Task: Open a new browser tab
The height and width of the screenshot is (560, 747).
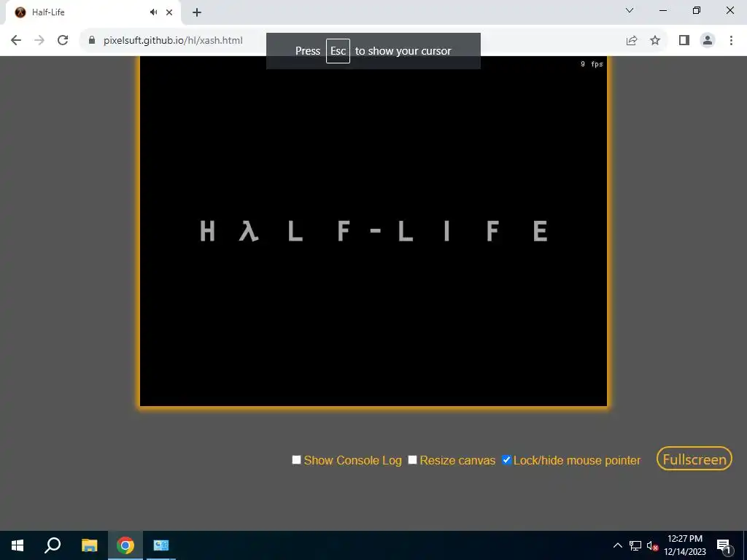Action: 197,12
